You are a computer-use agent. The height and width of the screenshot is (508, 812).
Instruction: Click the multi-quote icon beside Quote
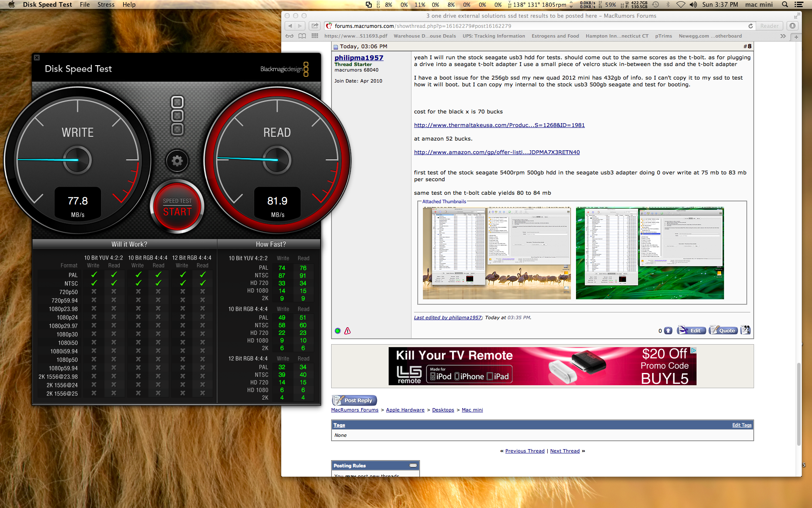click(x=746, y=330)
